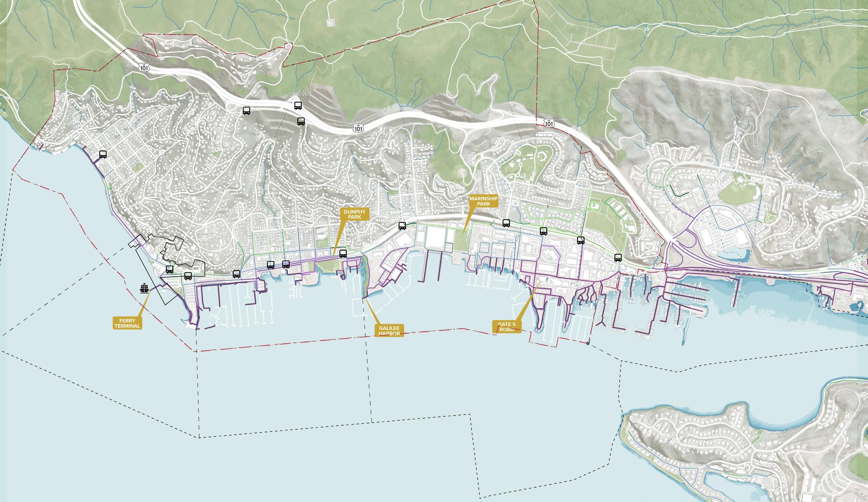This screenshot has width=868, height=502.
Task: Click the ferry boat icon
Action: pos(145,288)
